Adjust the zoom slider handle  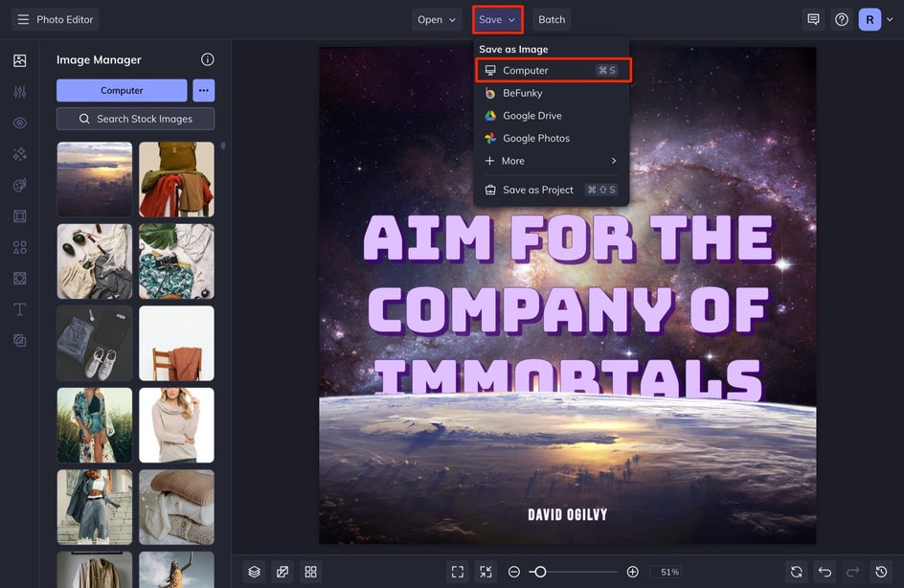pos(540,572)
